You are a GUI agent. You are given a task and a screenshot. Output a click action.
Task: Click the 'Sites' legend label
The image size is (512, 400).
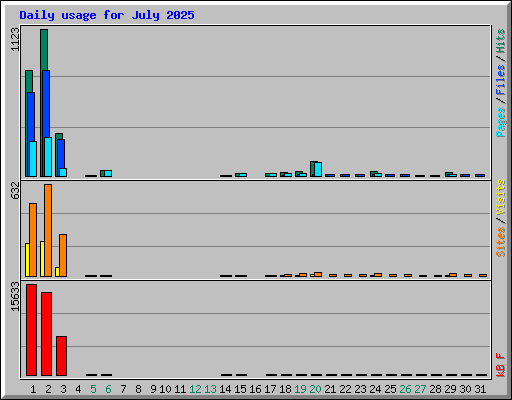[501, 242]
